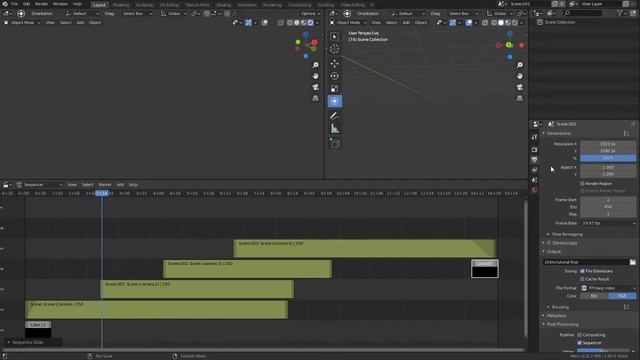Select the Scale tool in right viewport toolbar
Screen dimensions: 640x360
(x=334, y=89)
